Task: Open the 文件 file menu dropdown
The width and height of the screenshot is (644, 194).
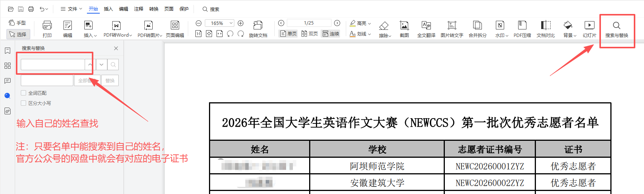Action: pos(72,9)
